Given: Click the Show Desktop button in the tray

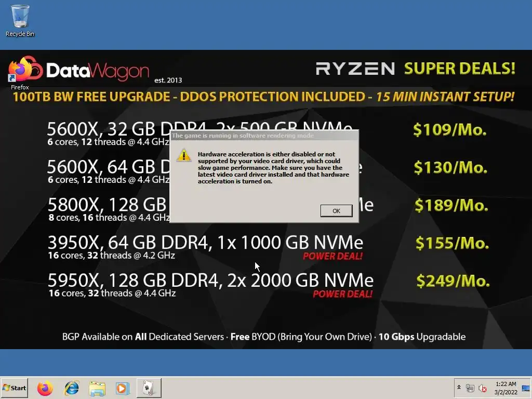Looking at the screenshot, I should 526,388.
